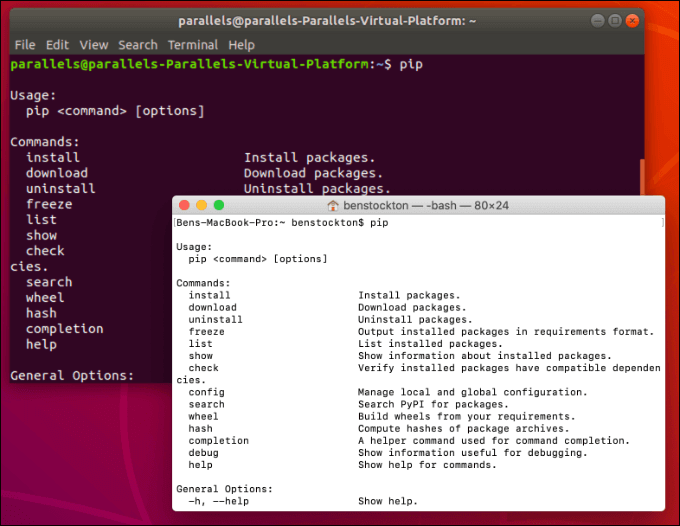Click 'Show information useful for debugging.' description
Viewport: 680px width, 526px height.
pos(473,453)
